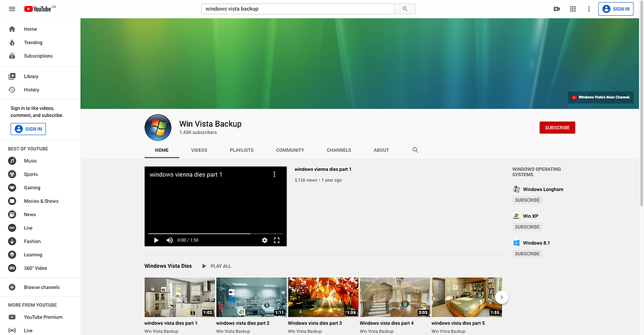Open Windows vista dies part 4 thumbnail

pos(395,297)
